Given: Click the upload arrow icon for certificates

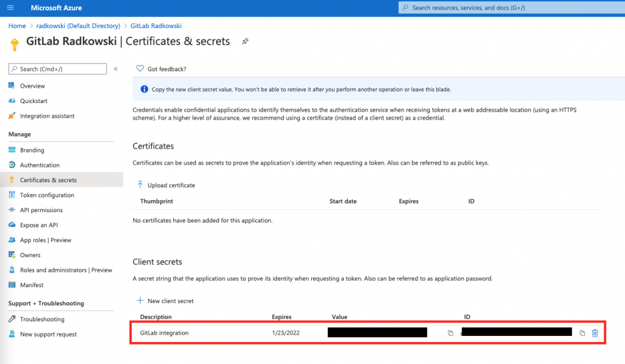Looking at the screenshot, I should click(140, 185).
